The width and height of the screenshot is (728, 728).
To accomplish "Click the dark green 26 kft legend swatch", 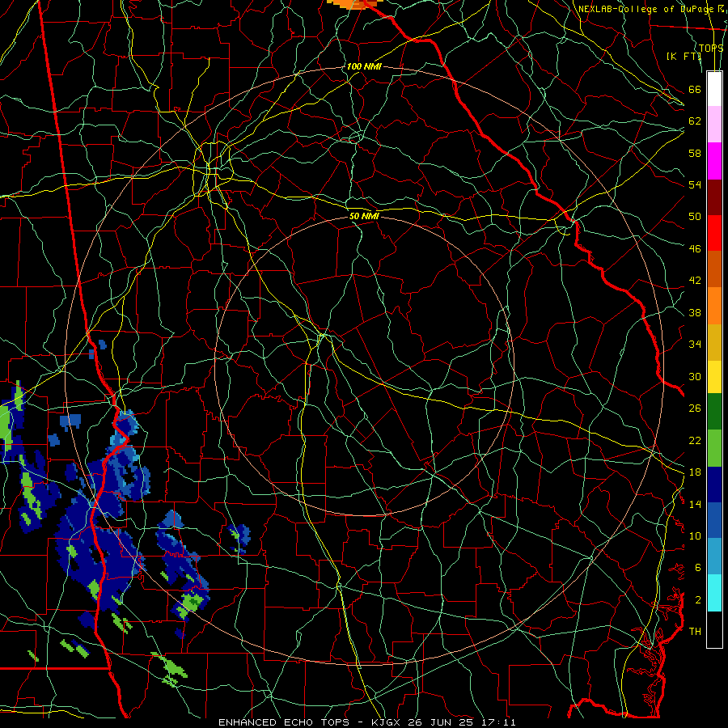I will [714, 412].
